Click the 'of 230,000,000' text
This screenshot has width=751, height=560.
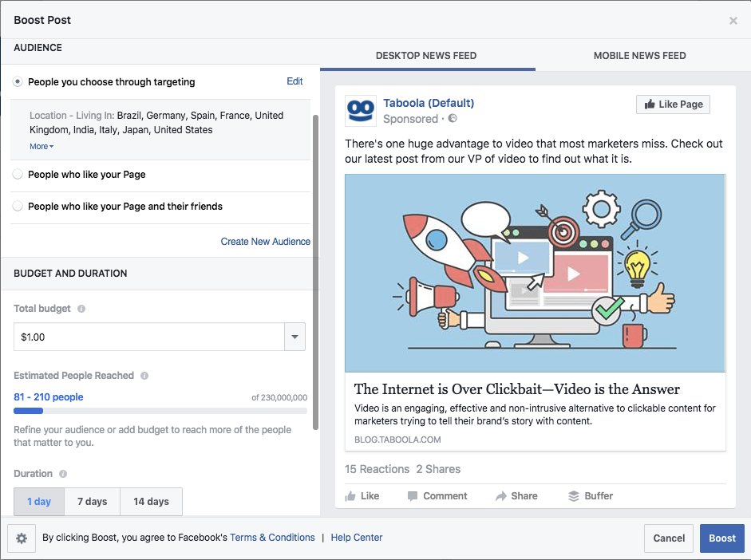[279, 398]
